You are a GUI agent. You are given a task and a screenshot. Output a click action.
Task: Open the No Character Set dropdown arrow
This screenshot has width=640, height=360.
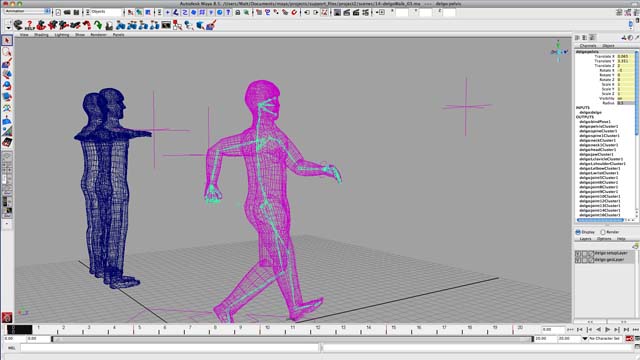(584, 339)
